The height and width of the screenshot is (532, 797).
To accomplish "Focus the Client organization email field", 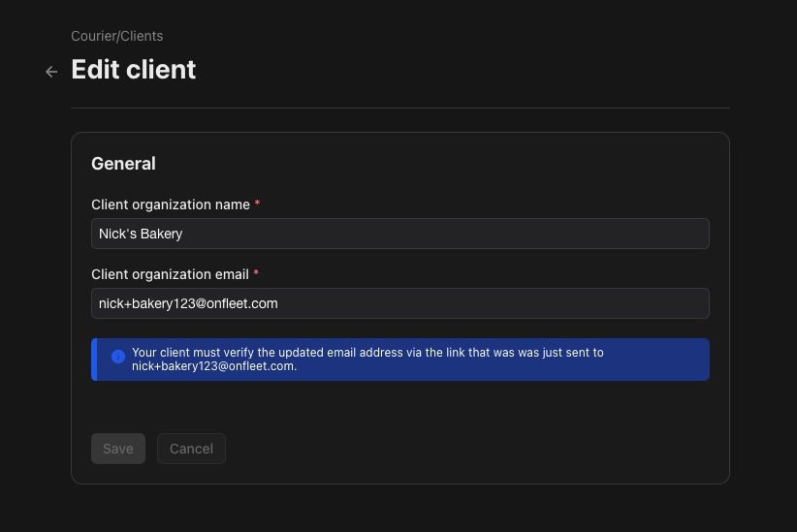I will click(x=400, y=303).
